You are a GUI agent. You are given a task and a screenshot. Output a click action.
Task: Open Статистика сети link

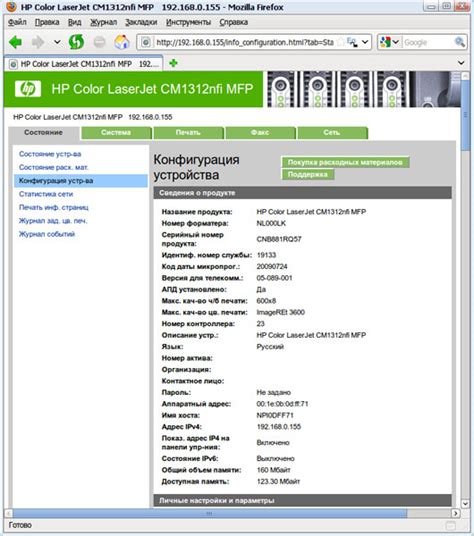tap(46, 194)
